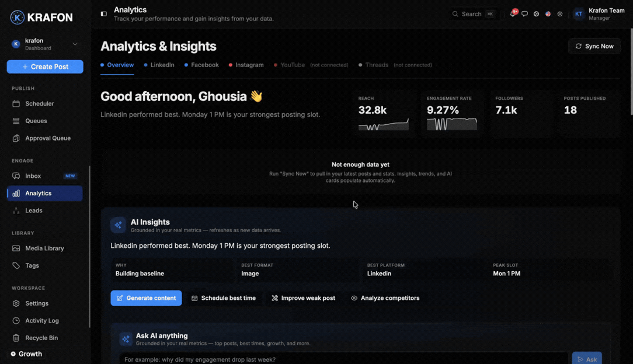Click the Peak Slot Mon 1 PM cell
The height and width of the screenshot is (364, 633).
[x=549, y=269]
